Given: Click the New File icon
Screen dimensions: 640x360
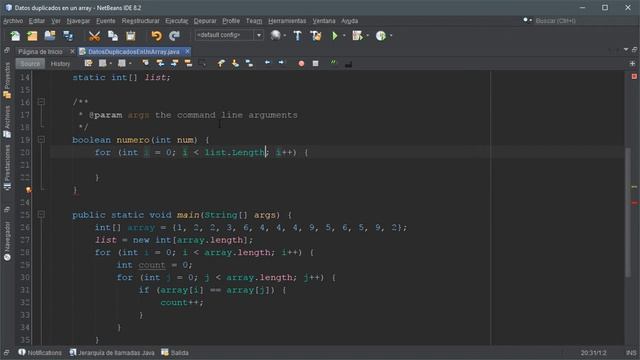Looking at the screenshot, I should tap(15, 36).
